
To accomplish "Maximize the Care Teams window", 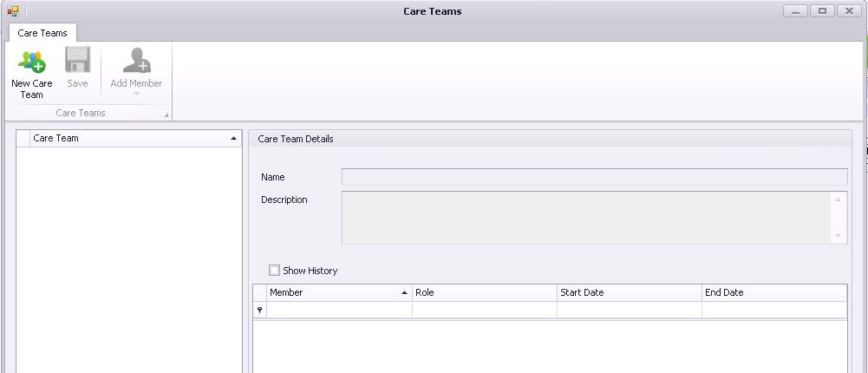I will click(x=823, y=11).
